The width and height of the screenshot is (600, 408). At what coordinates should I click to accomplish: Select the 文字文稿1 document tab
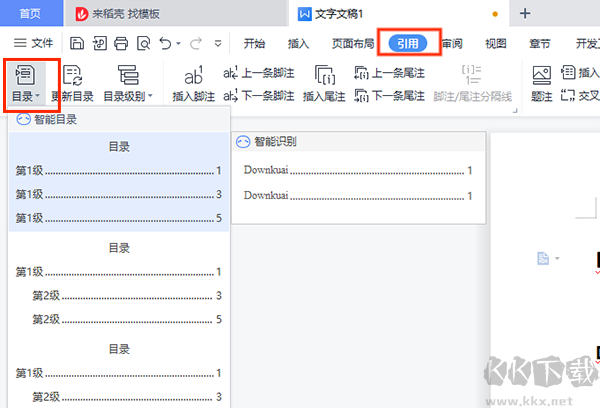point(398,14)
